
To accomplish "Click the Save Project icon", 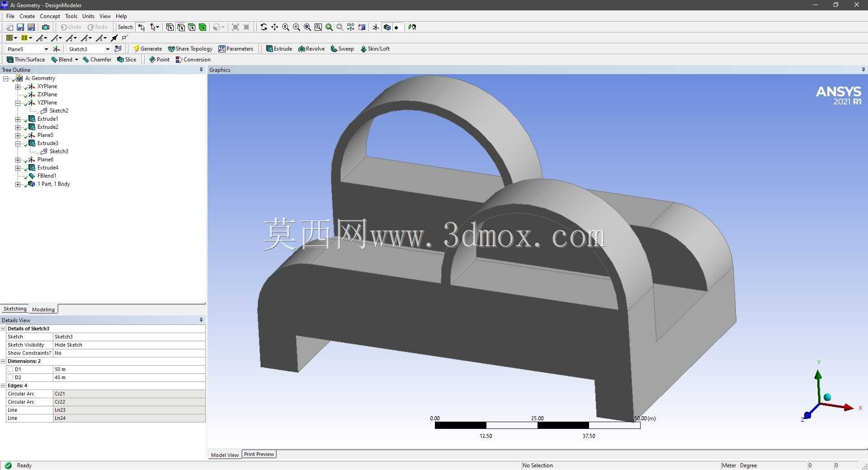I will pyautogui.click(x=20, y=27).
